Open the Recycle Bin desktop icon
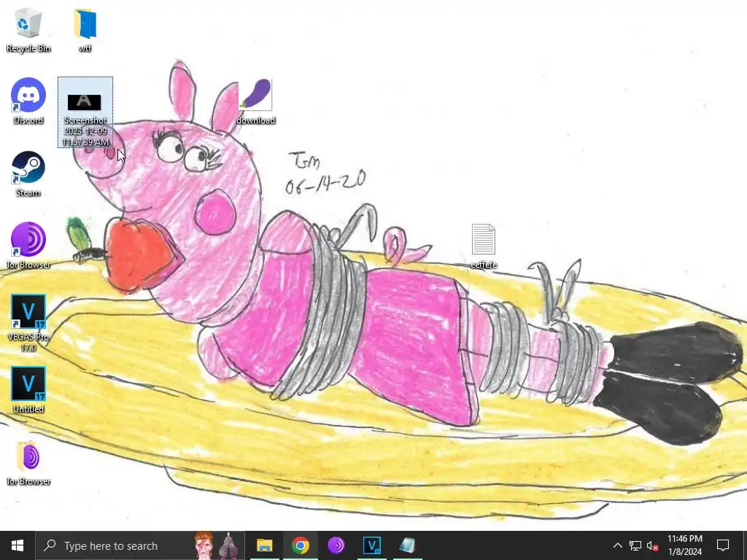This screenshot has height=560, width=747. point(28,29)
